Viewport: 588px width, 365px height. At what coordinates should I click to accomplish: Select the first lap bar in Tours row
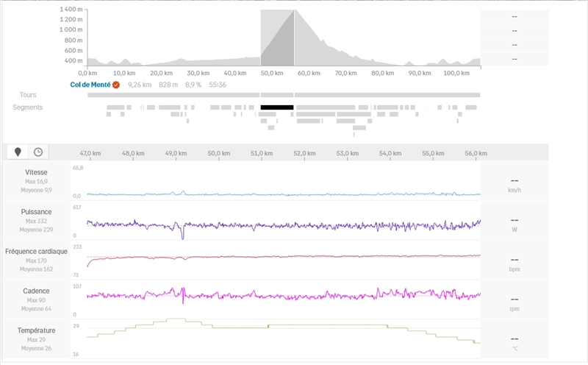pyautogui.click(x=173, y=95)
